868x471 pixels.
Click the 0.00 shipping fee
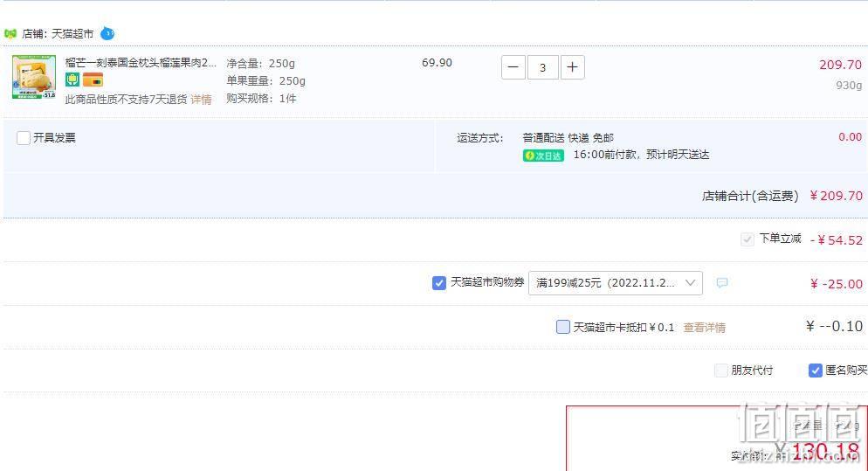pos(850,137)
